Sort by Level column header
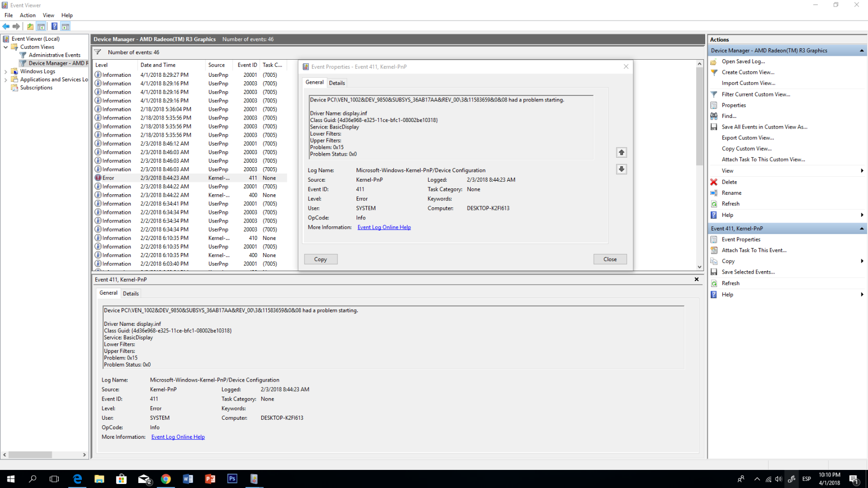This screenshot has width=868, height=488. click(115, 65)
